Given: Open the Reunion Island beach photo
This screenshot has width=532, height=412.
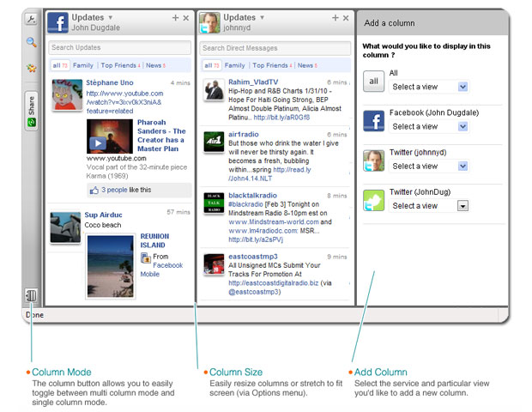Looking at the screenshot, I should tap(111, 266).
